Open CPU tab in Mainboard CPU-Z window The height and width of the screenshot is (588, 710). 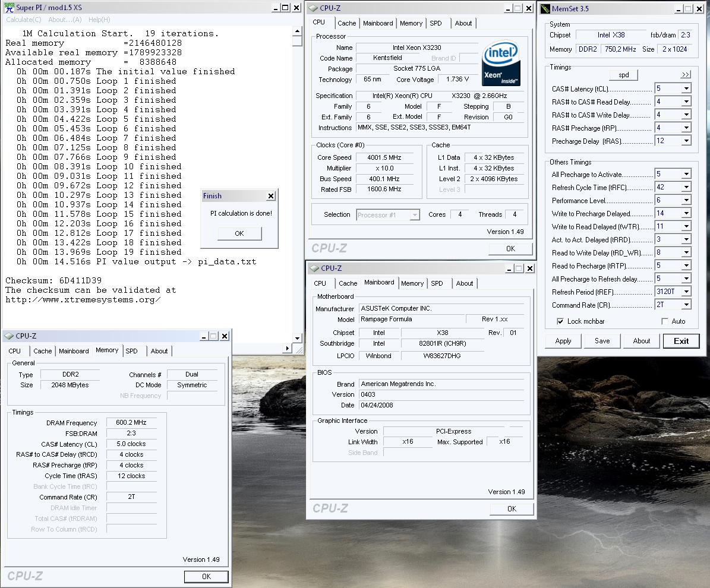click(x=320, y=283)
